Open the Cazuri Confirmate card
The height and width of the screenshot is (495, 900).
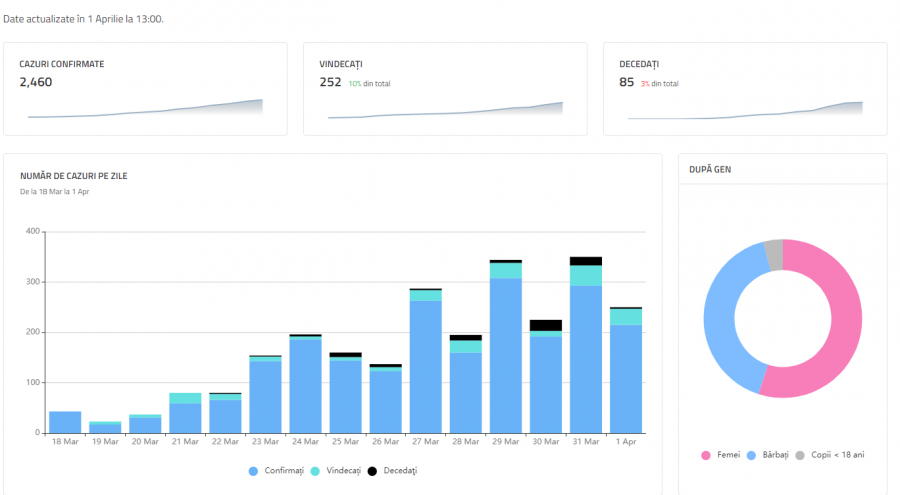pos(145,88)
